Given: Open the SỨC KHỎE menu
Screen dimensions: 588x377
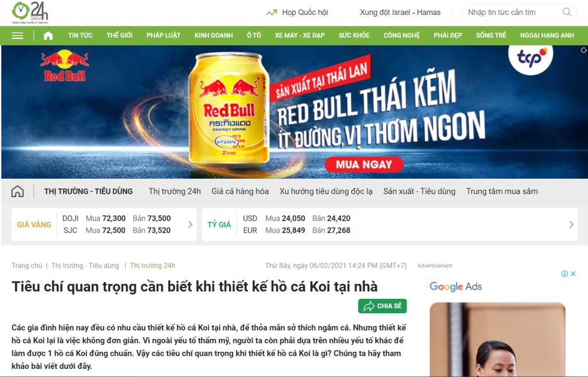Looking at the screenshot, I should pyautogui.click(x=354, y=35).
